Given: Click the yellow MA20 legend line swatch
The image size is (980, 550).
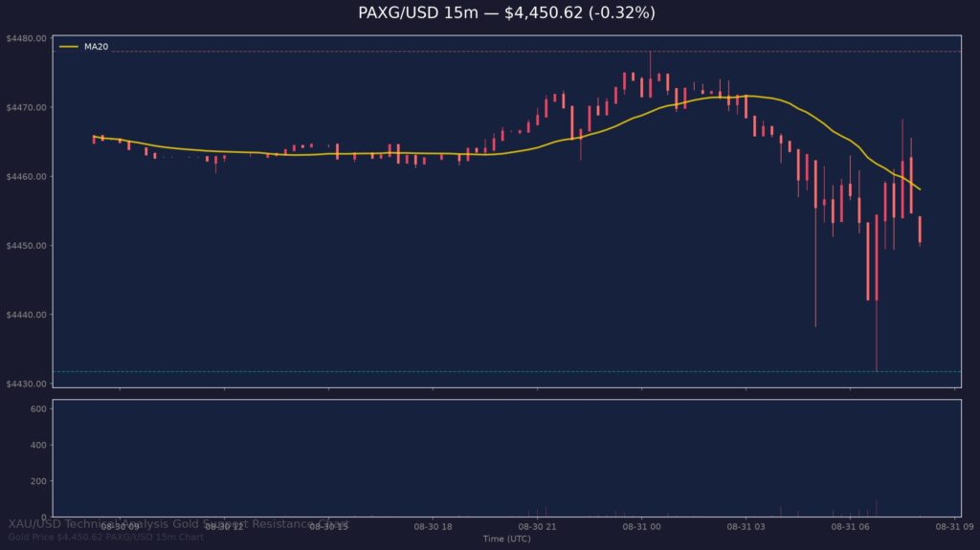Looking at the screenshot, I should tap(69, 47).
